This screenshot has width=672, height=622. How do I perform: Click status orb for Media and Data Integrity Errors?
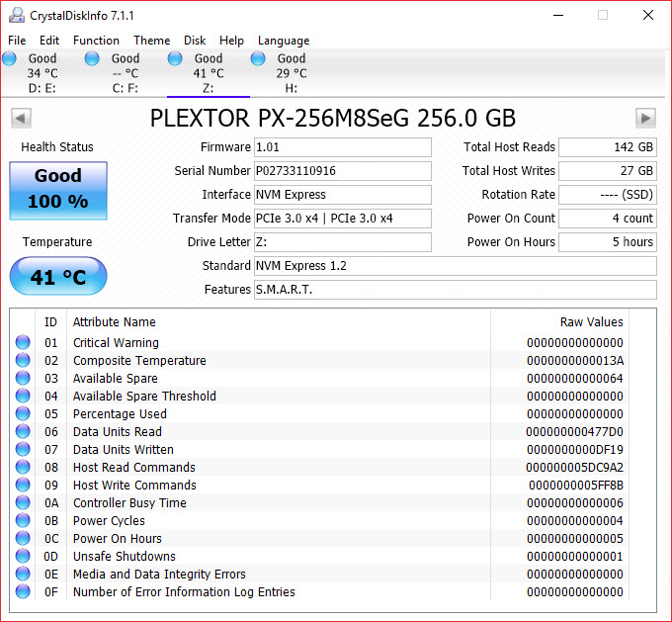coord(23,574)
